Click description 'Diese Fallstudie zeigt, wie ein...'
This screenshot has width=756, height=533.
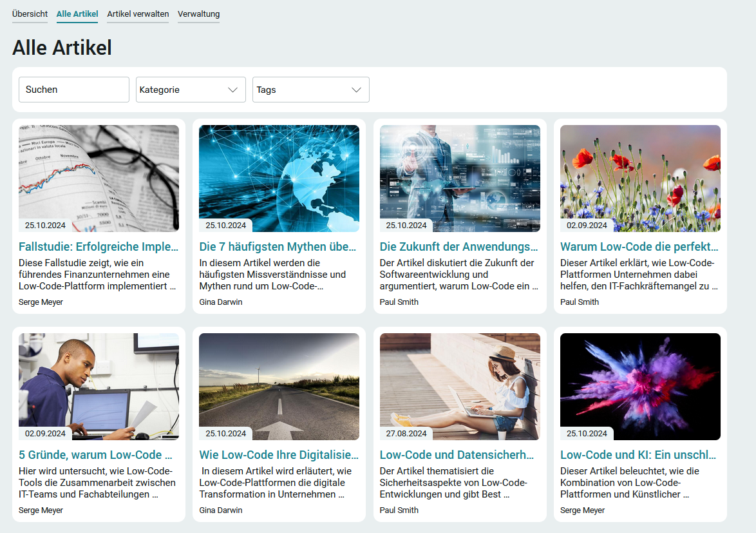[97, 275]
